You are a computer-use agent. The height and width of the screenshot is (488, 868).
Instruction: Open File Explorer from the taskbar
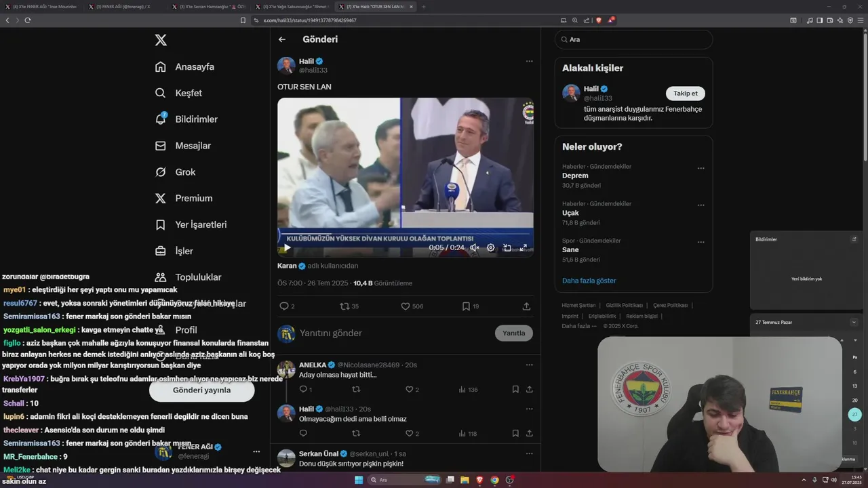pyautogui.click(x=465, y=480)
